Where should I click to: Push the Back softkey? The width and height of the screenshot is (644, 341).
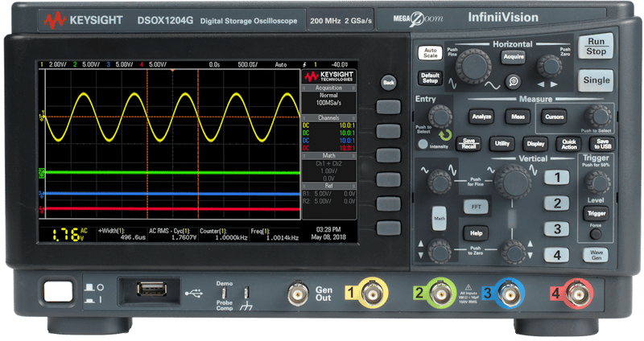pyautogui.click(x=389, y=83)
